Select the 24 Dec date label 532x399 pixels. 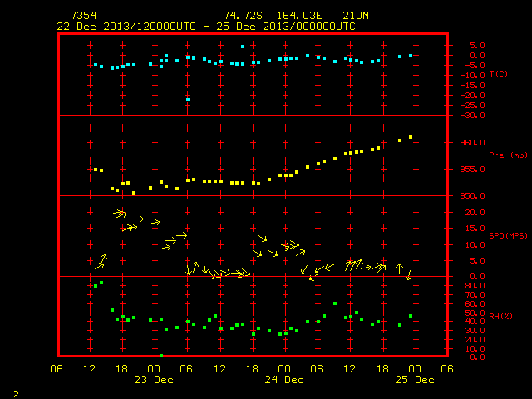tap(284, 380)
